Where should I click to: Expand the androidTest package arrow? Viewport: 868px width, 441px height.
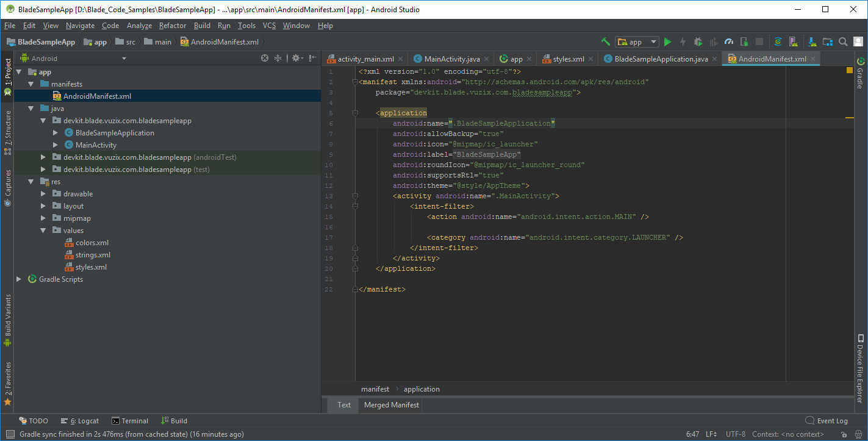click(x=43, y=157)
